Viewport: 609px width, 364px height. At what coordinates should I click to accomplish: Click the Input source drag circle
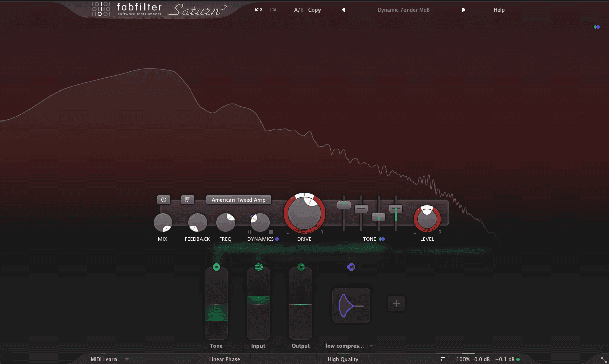coord(258,267)
